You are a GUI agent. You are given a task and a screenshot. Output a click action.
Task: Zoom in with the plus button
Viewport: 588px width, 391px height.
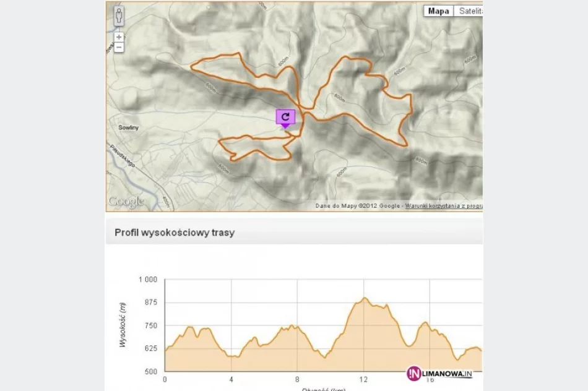click(x=119, y=37)
